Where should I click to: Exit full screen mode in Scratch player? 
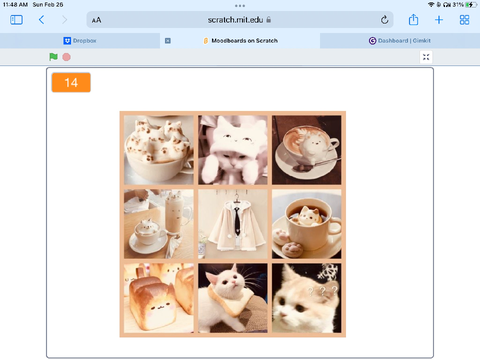(426, 57)
